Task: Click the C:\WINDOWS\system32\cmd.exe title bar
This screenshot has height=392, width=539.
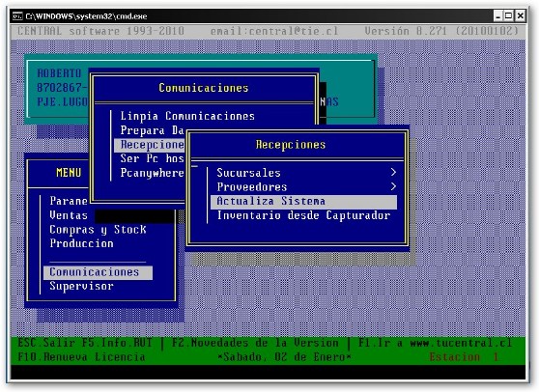Action: 86,16
